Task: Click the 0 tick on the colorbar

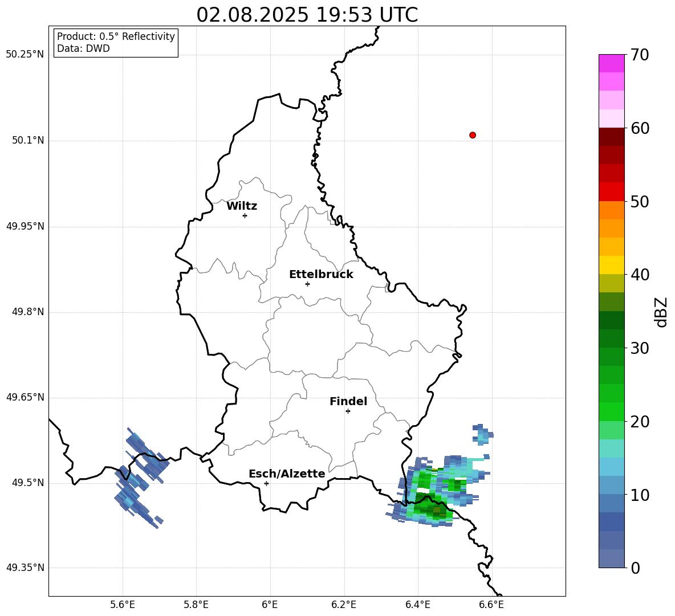Action: tap(635, 568)
